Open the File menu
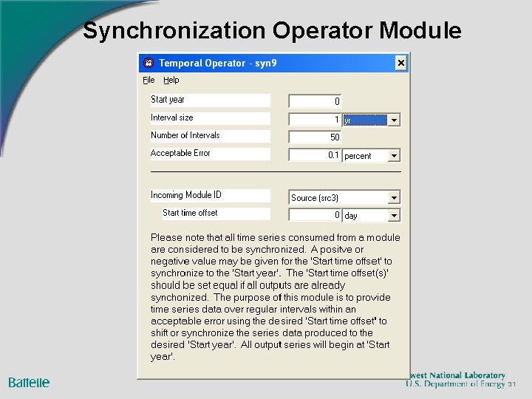Image resolution: width=532 pixels, height=399 pixels. (x=149, y=80)
